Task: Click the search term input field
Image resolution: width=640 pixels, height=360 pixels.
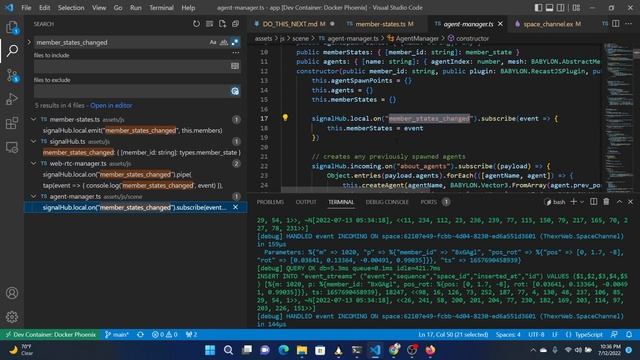Action: click(121, 42)
